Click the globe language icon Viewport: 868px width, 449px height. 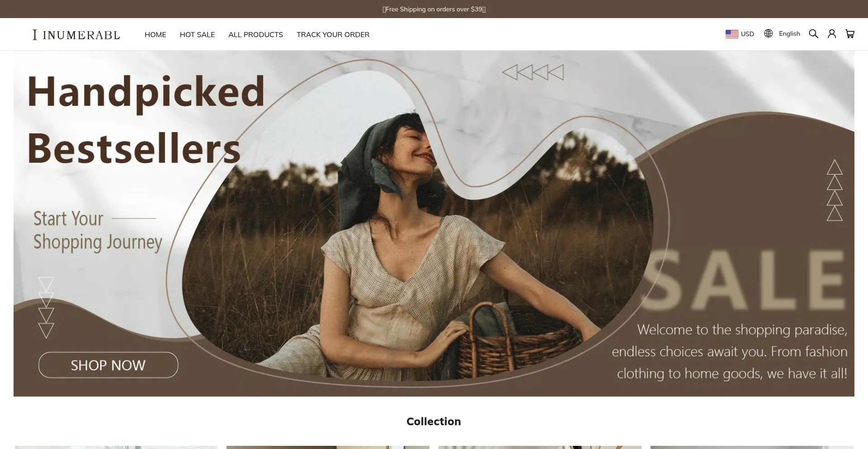click(x=768, y=33)
